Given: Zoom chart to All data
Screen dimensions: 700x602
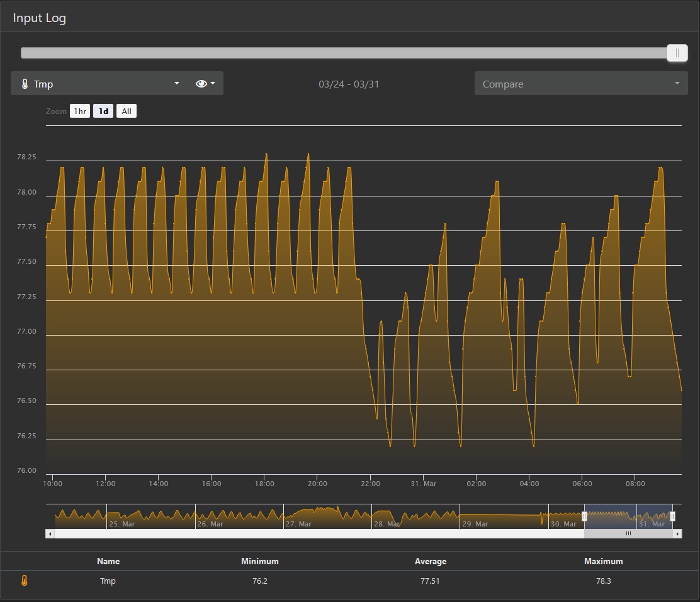Looking at the screenshot, I should (x=127, y=111).
